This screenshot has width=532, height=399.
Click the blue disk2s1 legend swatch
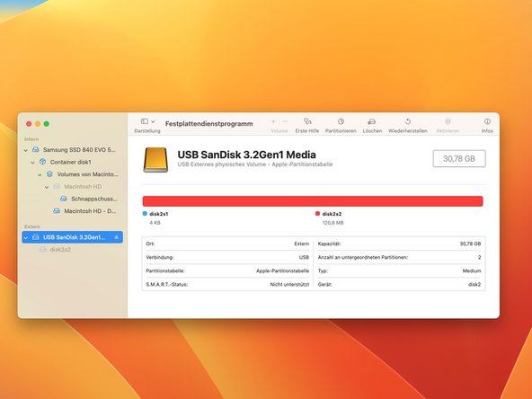145,213
